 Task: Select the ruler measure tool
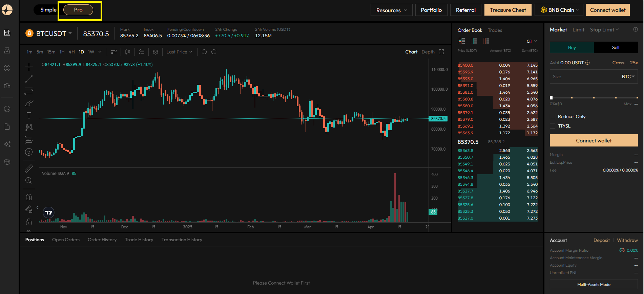(x=29, y=168)
